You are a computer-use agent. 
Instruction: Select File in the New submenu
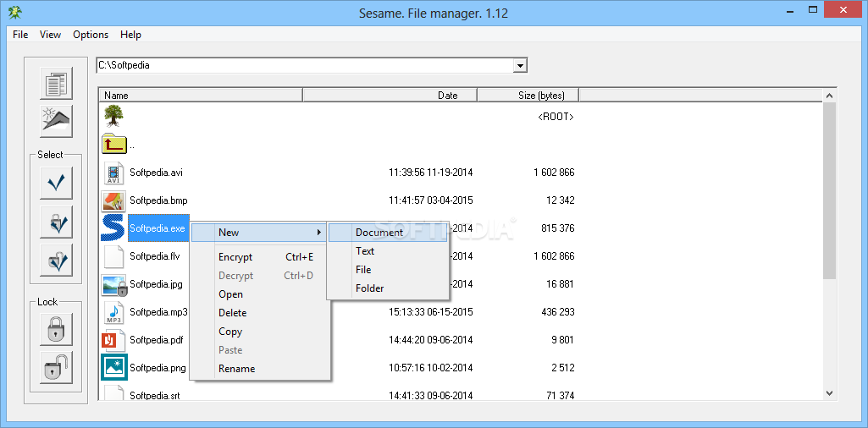tap(388, 270)
